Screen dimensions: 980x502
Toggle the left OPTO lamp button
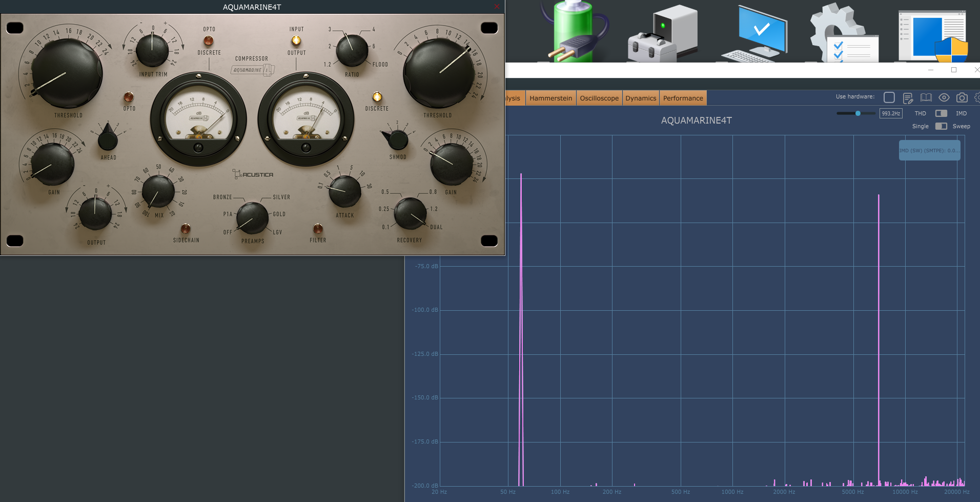pos(129,97)
